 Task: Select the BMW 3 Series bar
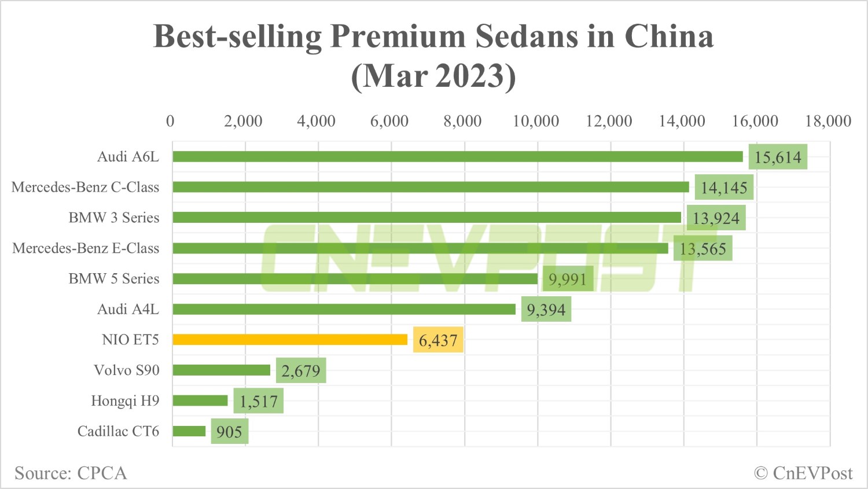(427, 218)
